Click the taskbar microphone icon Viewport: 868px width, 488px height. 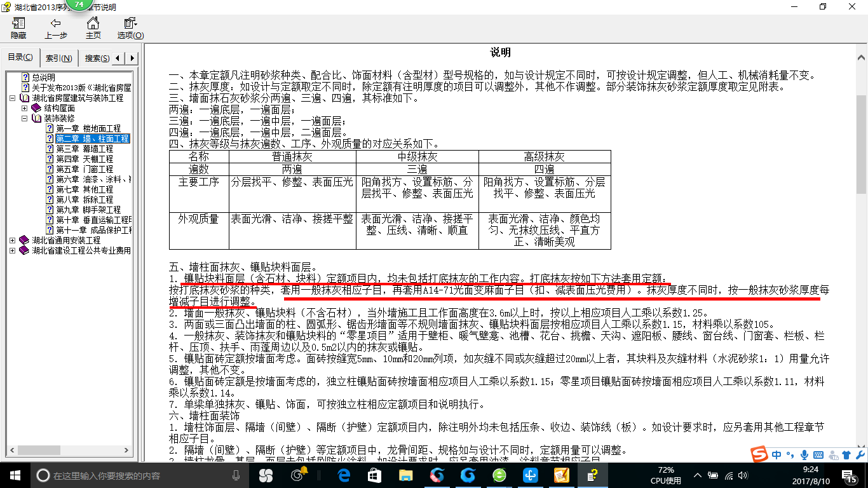236,475
